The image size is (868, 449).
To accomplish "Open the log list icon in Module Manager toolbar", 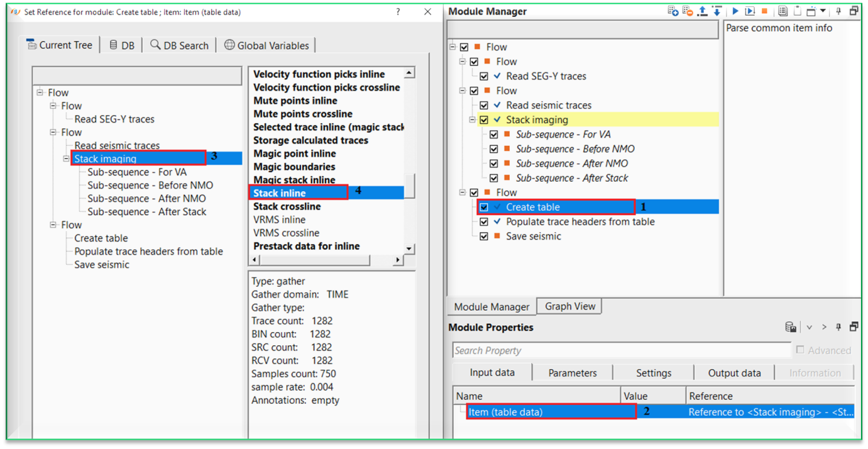I will coord(783,11).
